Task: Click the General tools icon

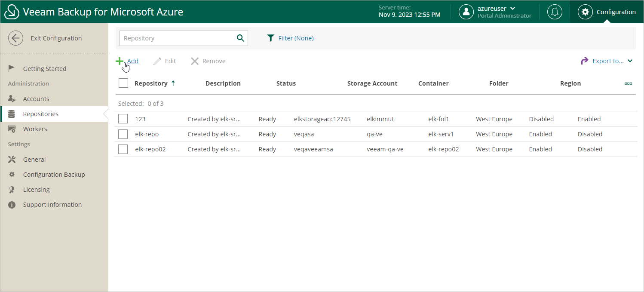Action: (x=12, y=160)
